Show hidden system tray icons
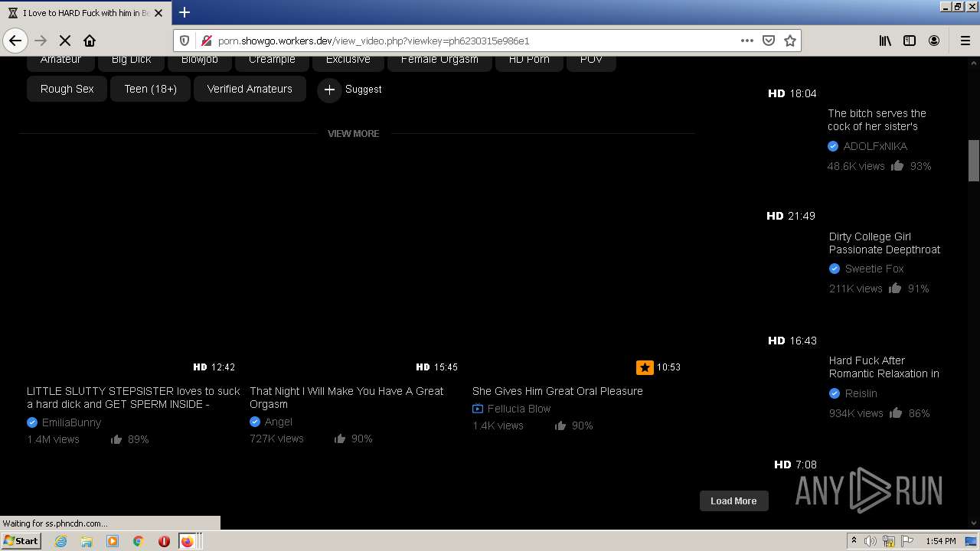Viewport: 980px width, 551px height. pyautogui.click(x=854, y=541)
